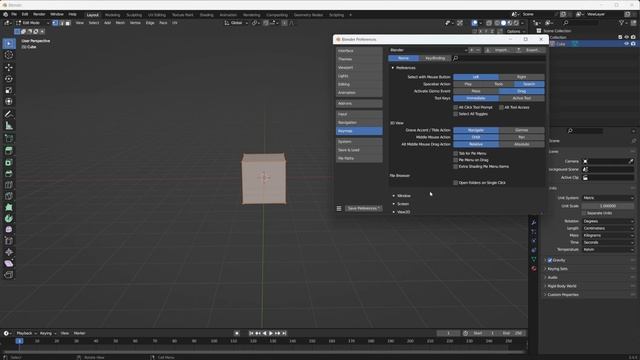This screenshot has width=640, height=360.
Task: Enable Tab for Pie Menu checkbox
Action: [x=456, y=153]
